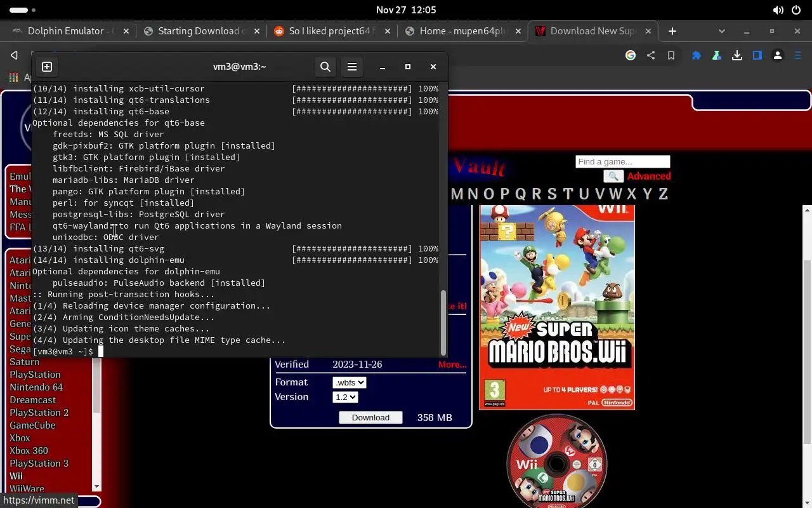Click the Download button

tap(370, 417)
